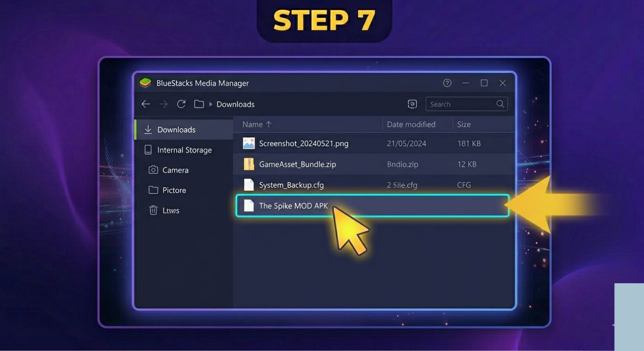Open the help question mark icon
This screenshot has width=644, height=351.
[447, 83]
